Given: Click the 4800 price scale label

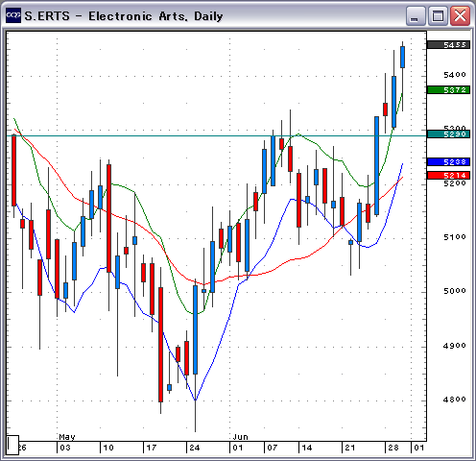Looking at the screenshot, I should [x=454, y=400].
